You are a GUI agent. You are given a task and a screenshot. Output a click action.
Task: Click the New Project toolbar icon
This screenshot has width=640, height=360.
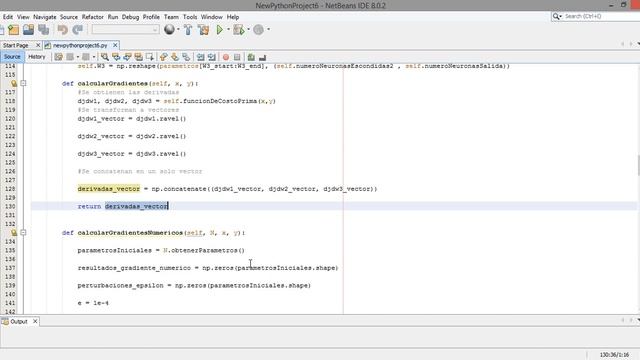pyautogui.click(x=13, y=29)
